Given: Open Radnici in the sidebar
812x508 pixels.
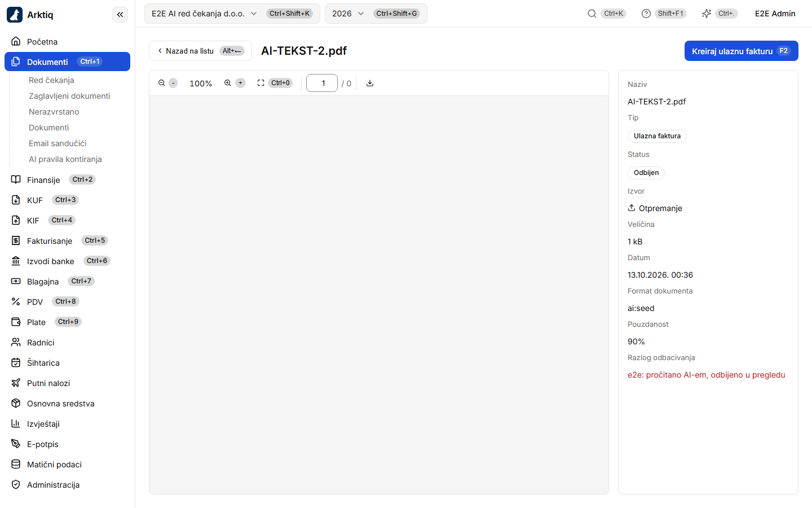Looking at the screenshot, I should pos(67,342).
